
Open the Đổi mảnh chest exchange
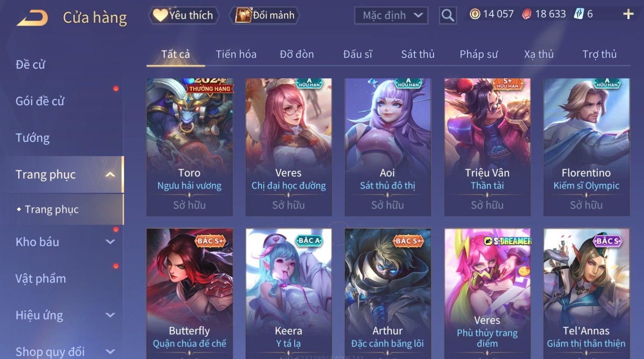click(265, 15)
